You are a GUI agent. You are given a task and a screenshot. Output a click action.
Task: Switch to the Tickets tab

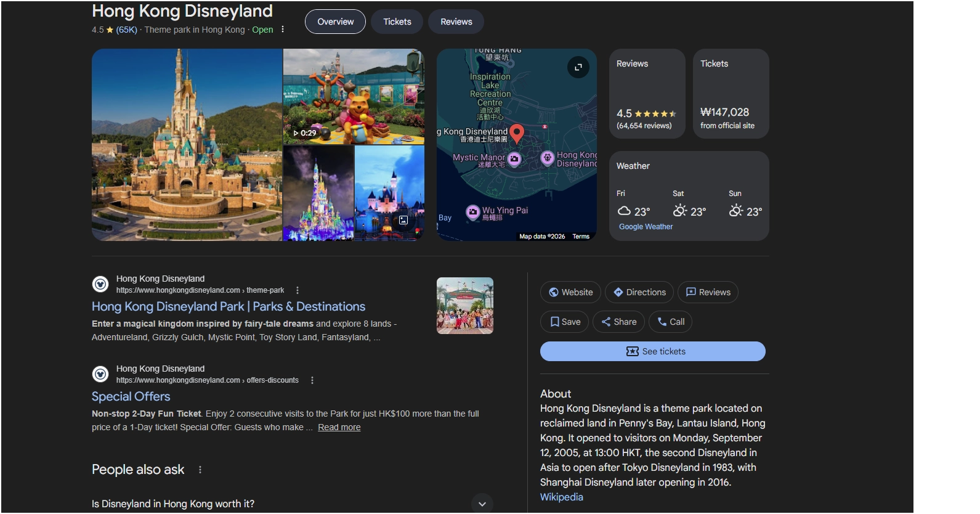[397, 22]
